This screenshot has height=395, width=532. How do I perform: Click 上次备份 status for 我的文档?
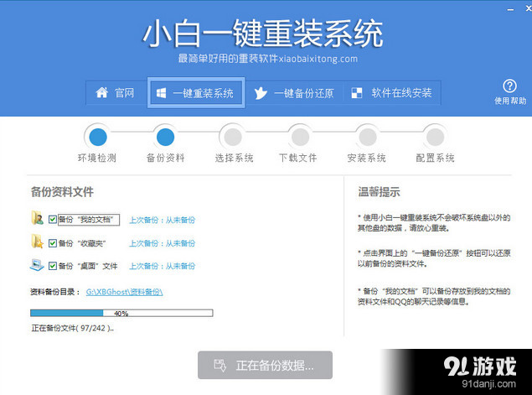(163, 220)
